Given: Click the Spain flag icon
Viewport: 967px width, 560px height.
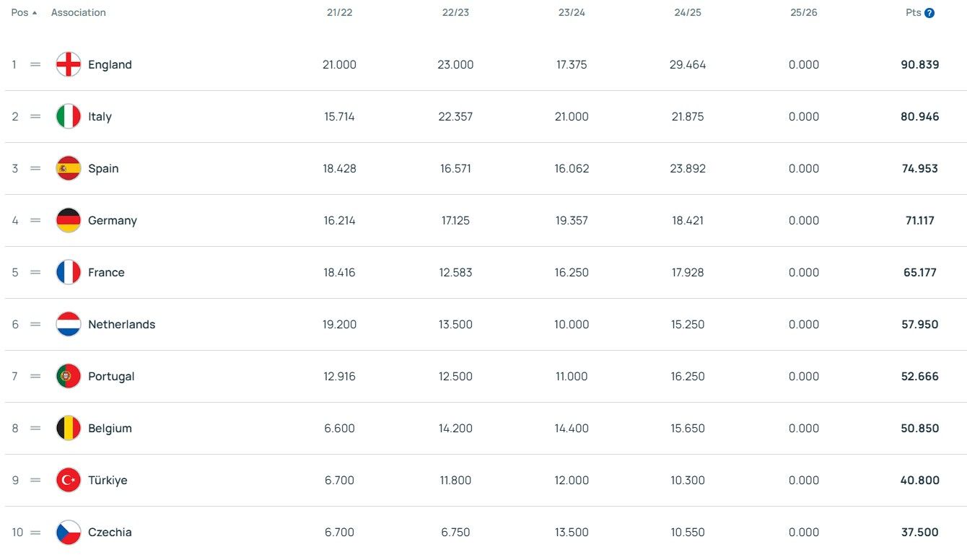Looking at the screenshot, I should pyautogui.click(x=69, y=169).
